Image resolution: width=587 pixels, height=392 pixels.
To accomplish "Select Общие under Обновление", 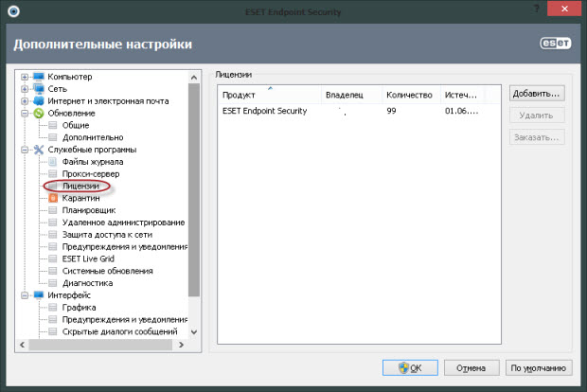I will pyautogui.click(x=76, y=125).
